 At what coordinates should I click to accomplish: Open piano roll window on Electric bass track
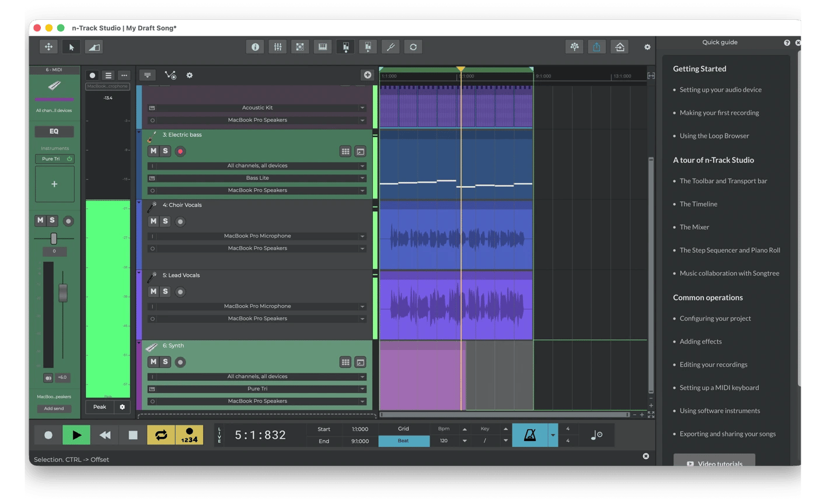tap(361, 152)
